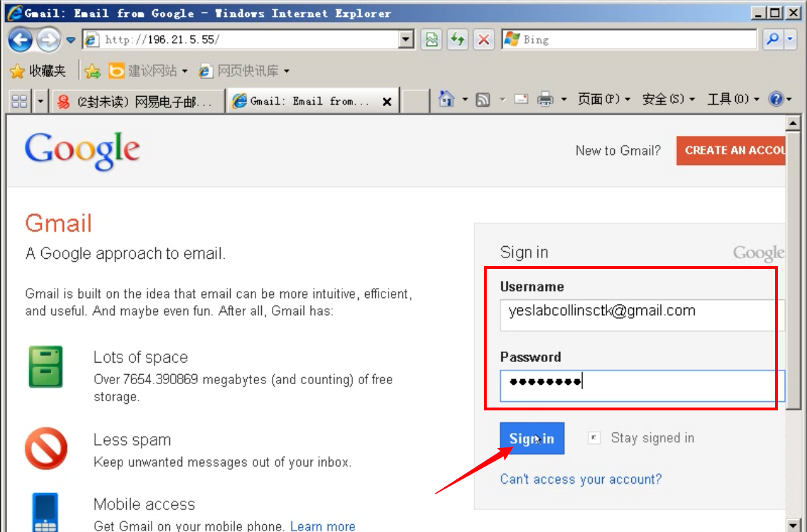
Task: Click the vertical scrollbar thumb
Action: pyautogui.click(x=793, y=272)
